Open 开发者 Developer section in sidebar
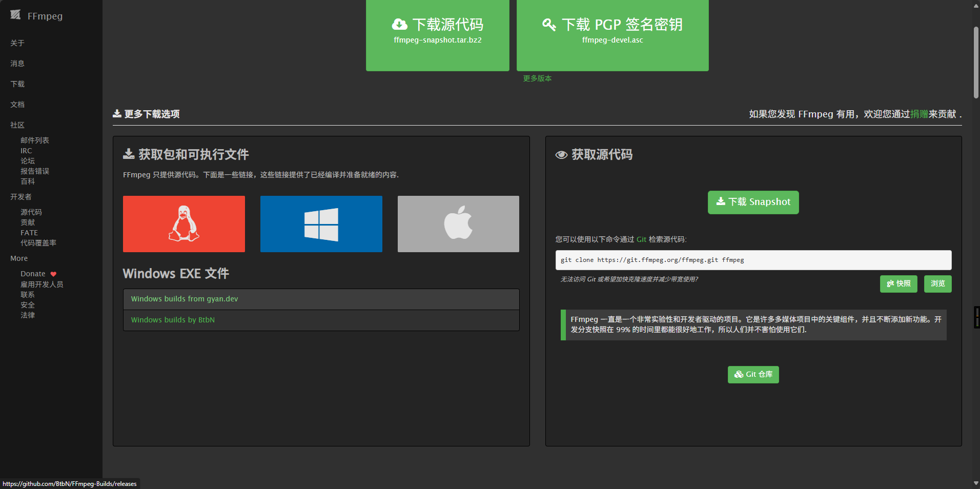980x489 pixels. click(21, 197)
